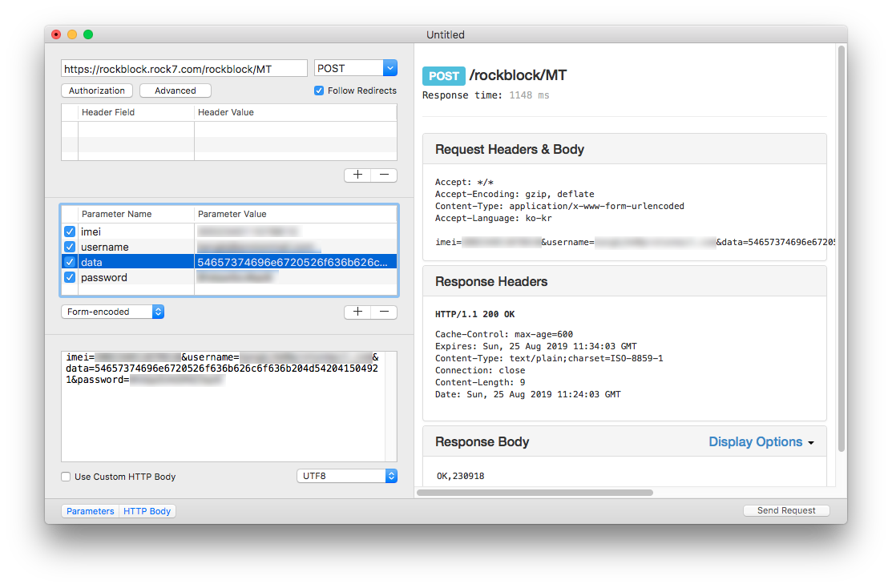Uncheck the password parameter checkbox

pos(70,277)
